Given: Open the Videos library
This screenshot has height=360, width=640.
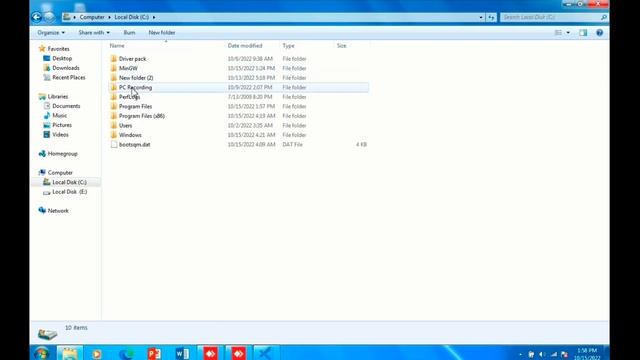Looking at the screenshot, I should point(60,134).
